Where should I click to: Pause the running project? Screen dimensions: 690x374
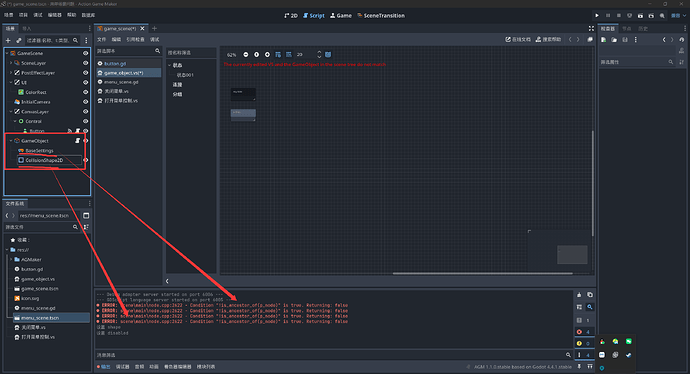pos(608,15)
